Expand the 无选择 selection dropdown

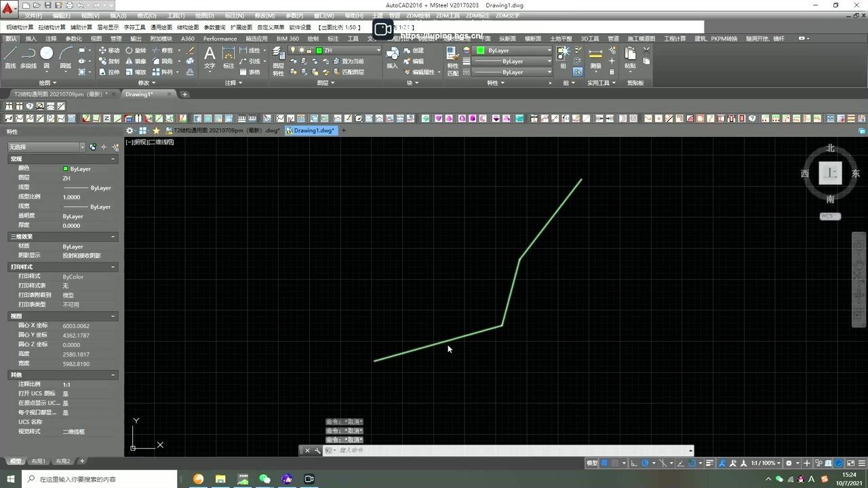[82, 147]
